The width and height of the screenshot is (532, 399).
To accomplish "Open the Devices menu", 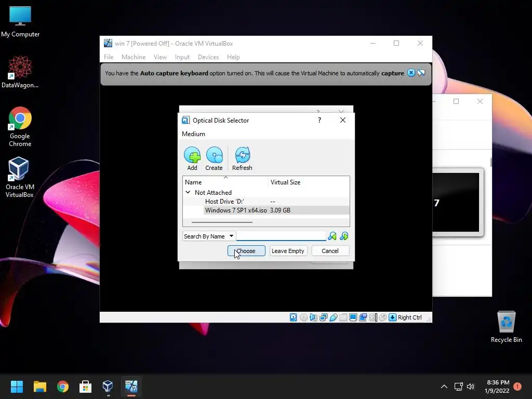I will [x=208, y=57].
